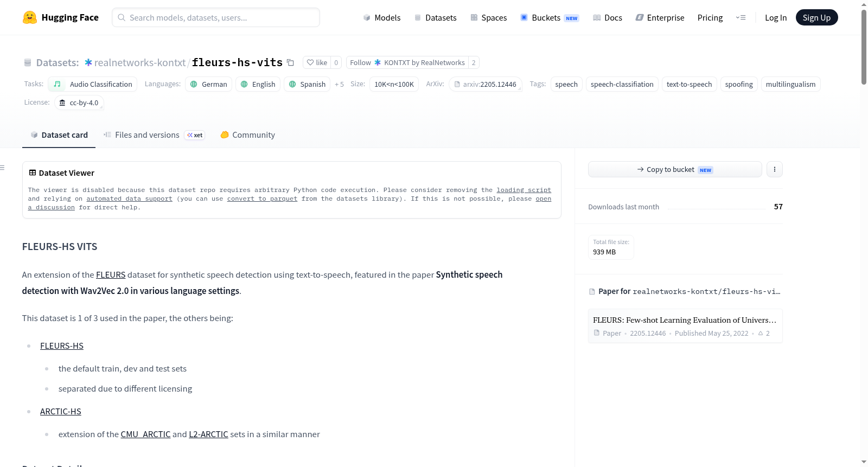
Task: Click the Copy to bucket button
Action: pos(675,169)
